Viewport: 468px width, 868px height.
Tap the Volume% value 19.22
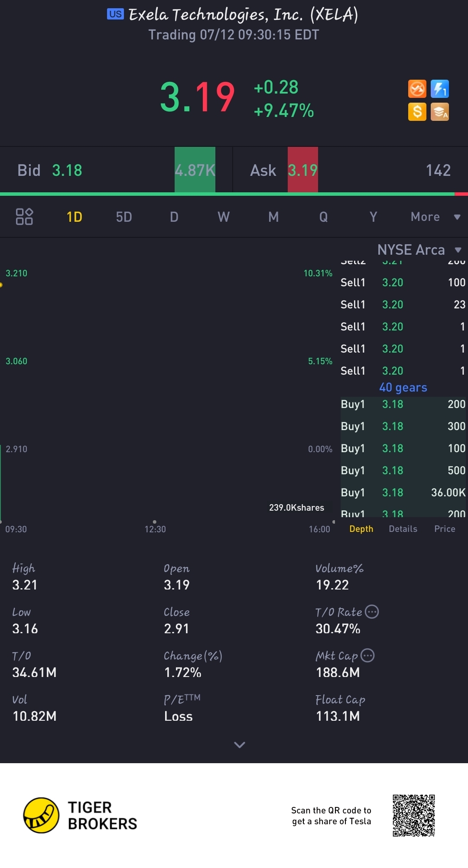point(332,585)
